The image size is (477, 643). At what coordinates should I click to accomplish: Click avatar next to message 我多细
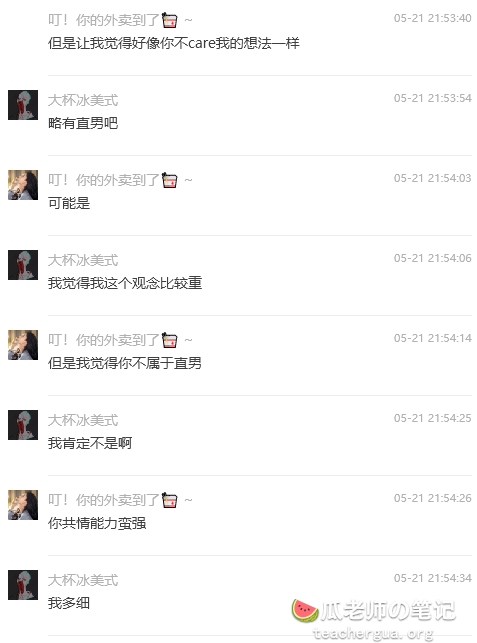23,585
